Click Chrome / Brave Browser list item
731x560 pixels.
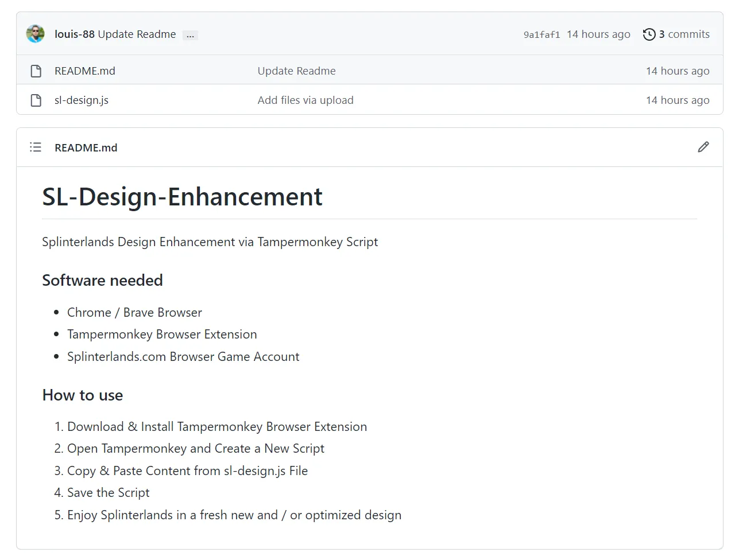(x=134, y=313)
